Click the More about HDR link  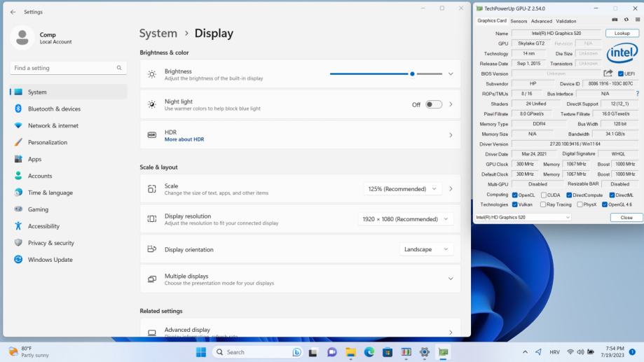pos(184,139)
